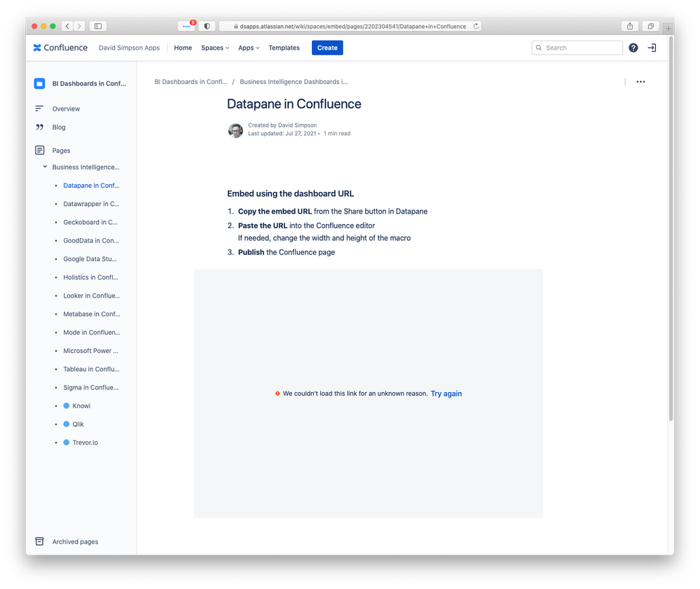
Task: Click the Overview icon in sidebar
Action: point(39,109)
